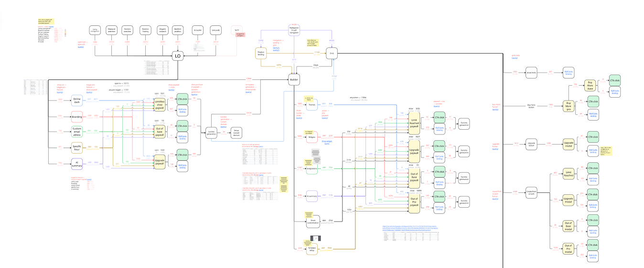This screenshot has width=644, height=268.
Task: Select the Backlink analytics node
Action: pyautogui.click(x=178, y=30)
